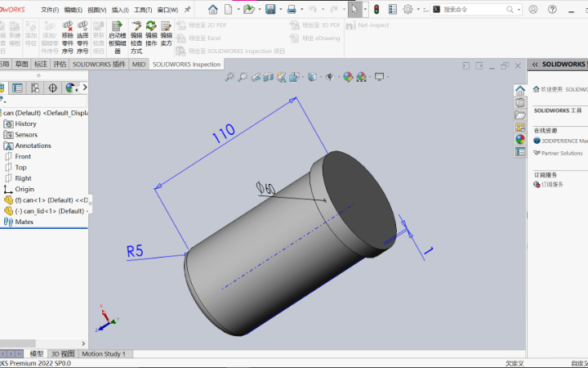Click Zoom to Area icon in view toolbar
This screenshot has width=588, height=368.
click(x=243, y=77)
